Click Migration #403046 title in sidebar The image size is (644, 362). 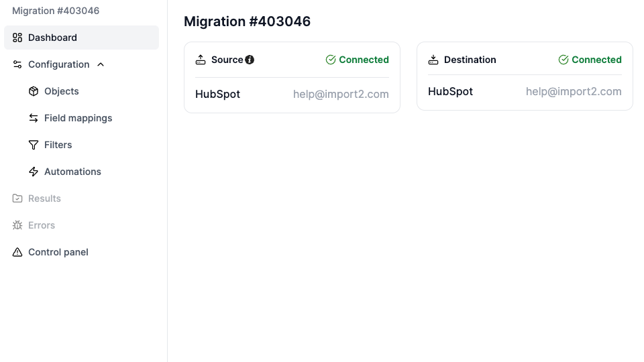pyautogui.click(x=56, y=11)
